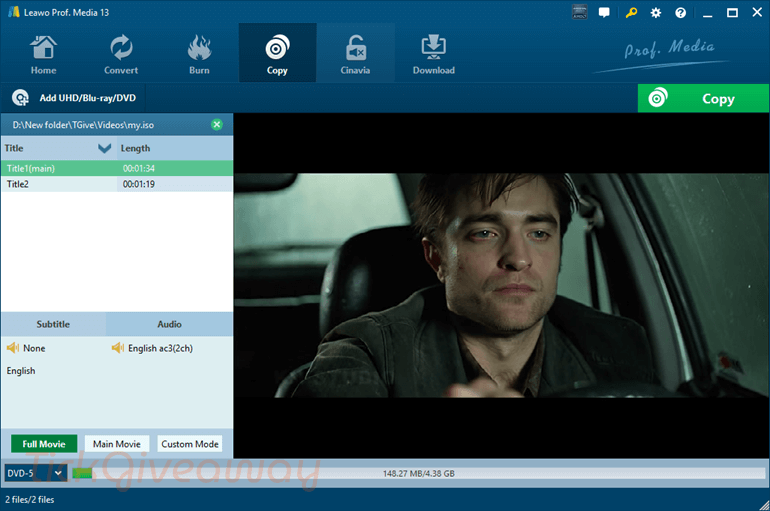Remove the my.iso source with green X
Image resolution: width=770 pixels, height=511 pixels.
click(217, 125)
